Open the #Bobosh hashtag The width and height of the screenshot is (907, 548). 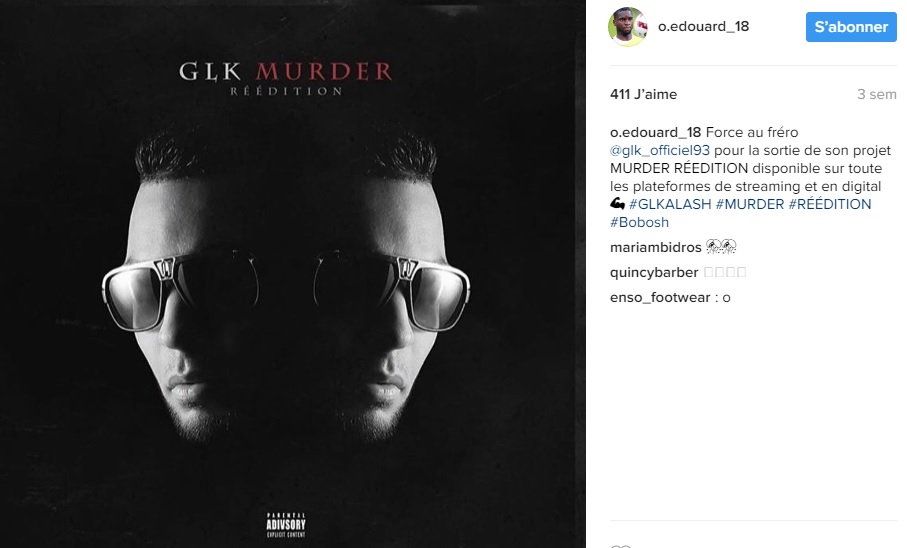click(639, 222)
